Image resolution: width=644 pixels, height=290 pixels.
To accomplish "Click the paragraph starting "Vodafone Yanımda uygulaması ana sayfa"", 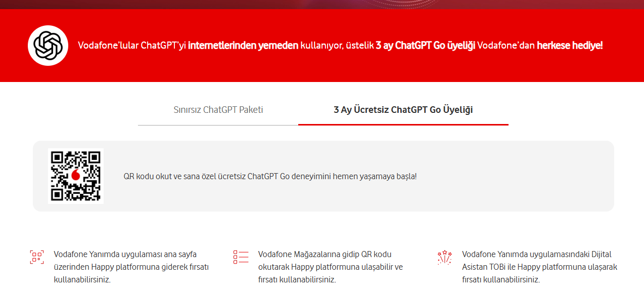I will coord(131,267).
